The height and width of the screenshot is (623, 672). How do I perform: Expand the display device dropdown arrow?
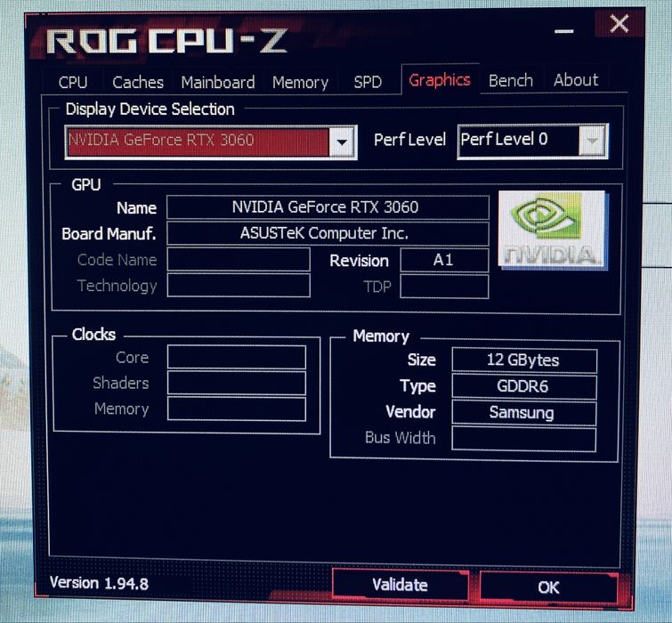coord(342,142)
